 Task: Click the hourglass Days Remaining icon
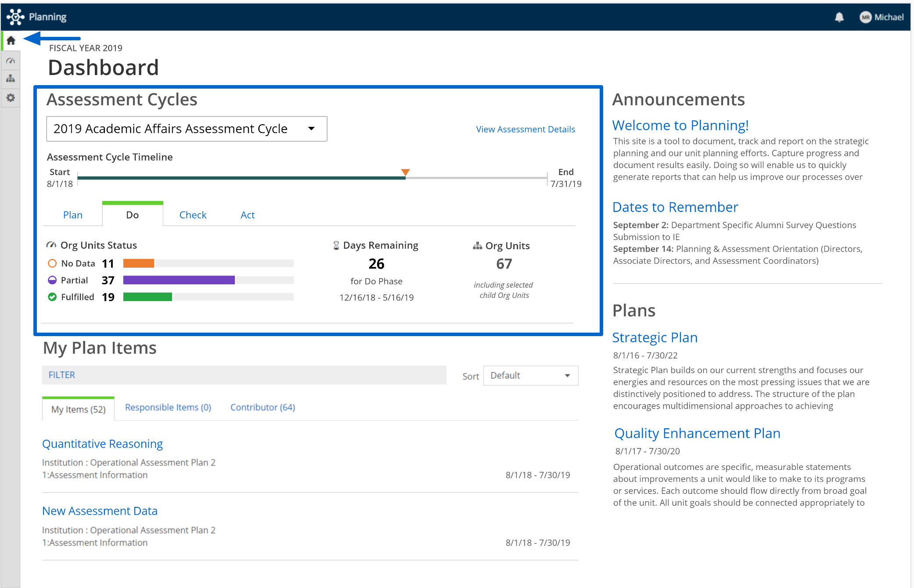[336, 245]
